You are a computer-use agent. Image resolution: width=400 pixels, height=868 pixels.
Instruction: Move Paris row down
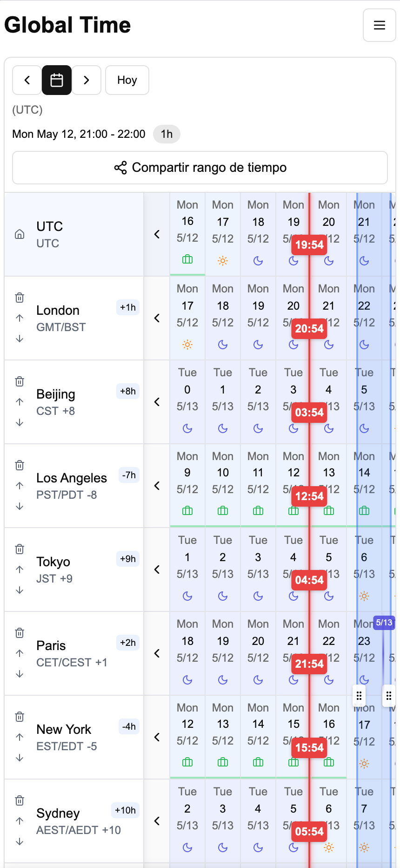[20, 674]
